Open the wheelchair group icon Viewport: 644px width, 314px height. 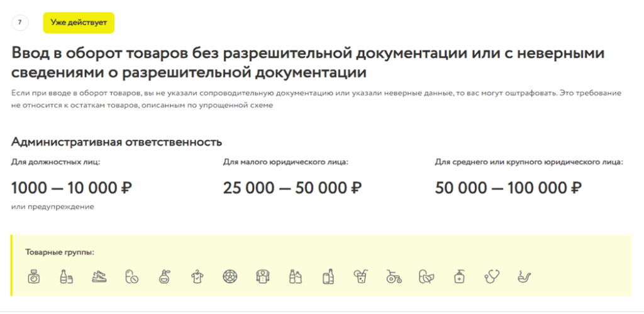[393, 276]
